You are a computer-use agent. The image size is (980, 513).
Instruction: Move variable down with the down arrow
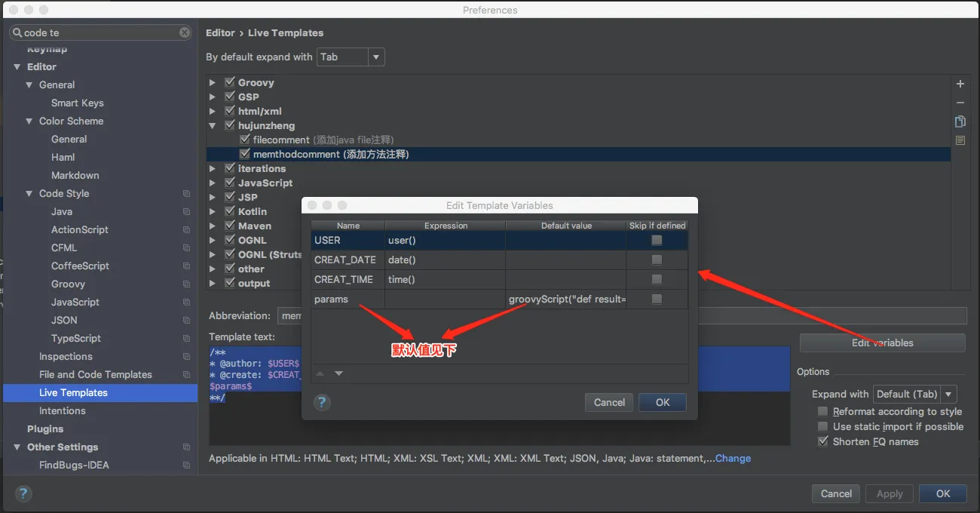tap(338, 373)
